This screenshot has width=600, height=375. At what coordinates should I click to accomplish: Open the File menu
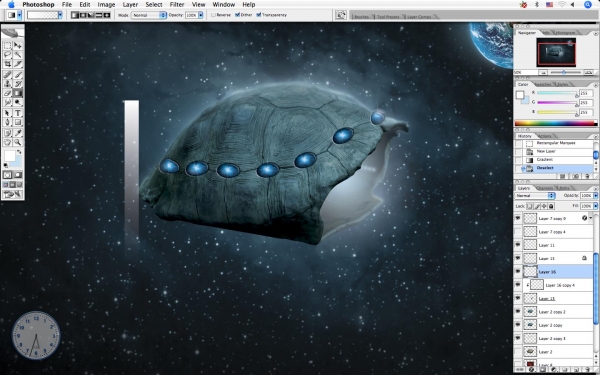tap(67, 5)
